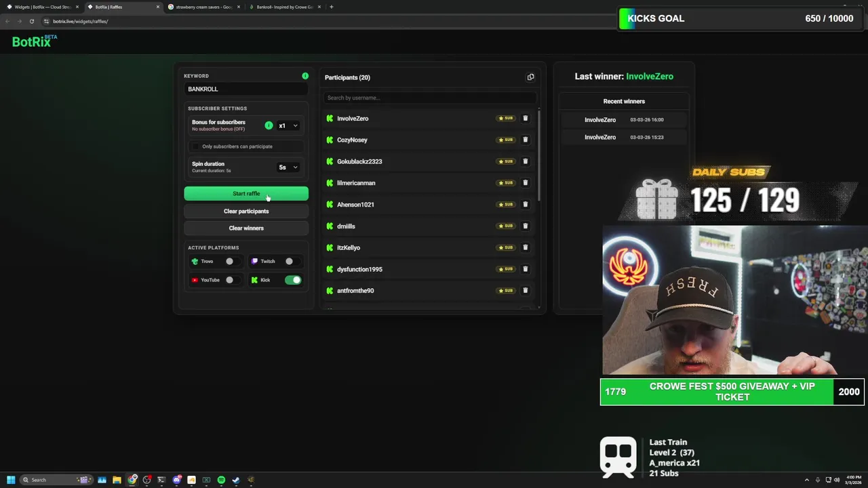Enable the YouTube platform toggle
This screenshot has width=868, height=488.
232,280
